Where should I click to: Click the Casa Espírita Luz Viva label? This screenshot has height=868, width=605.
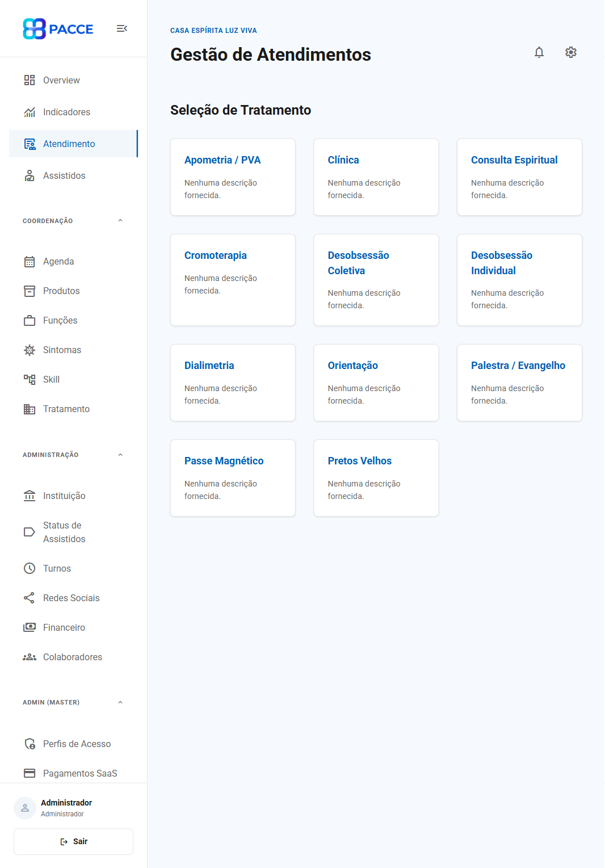pos(213,31)
